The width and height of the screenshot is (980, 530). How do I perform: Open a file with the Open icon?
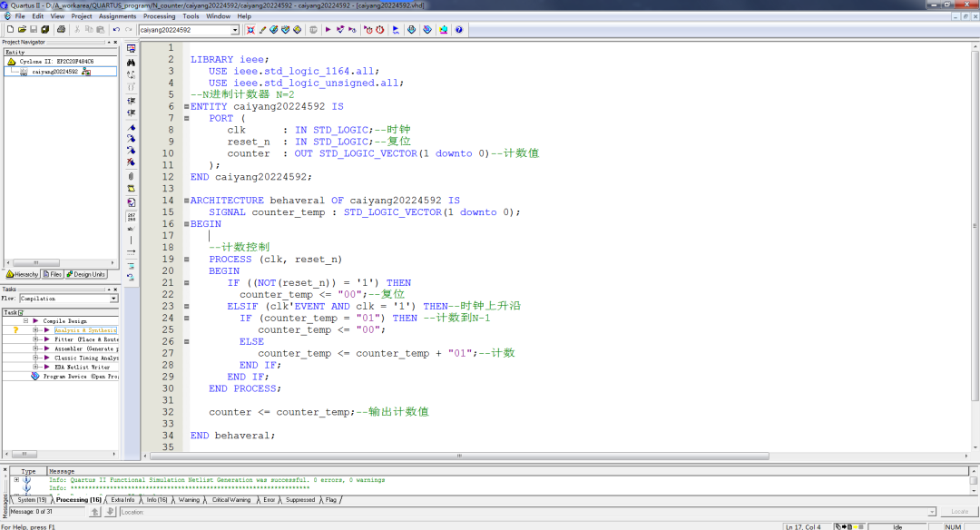tap(22, 30)
